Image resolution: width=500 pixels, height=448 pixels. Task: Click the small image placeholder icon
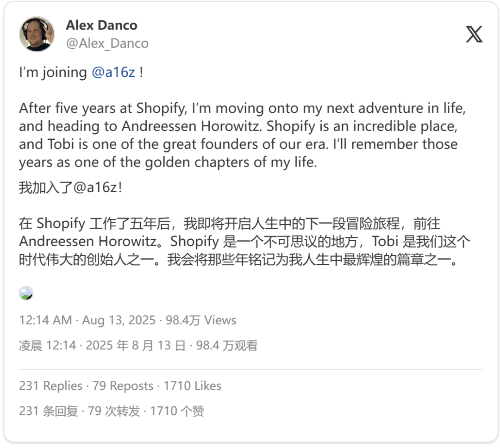coord(26,293)
